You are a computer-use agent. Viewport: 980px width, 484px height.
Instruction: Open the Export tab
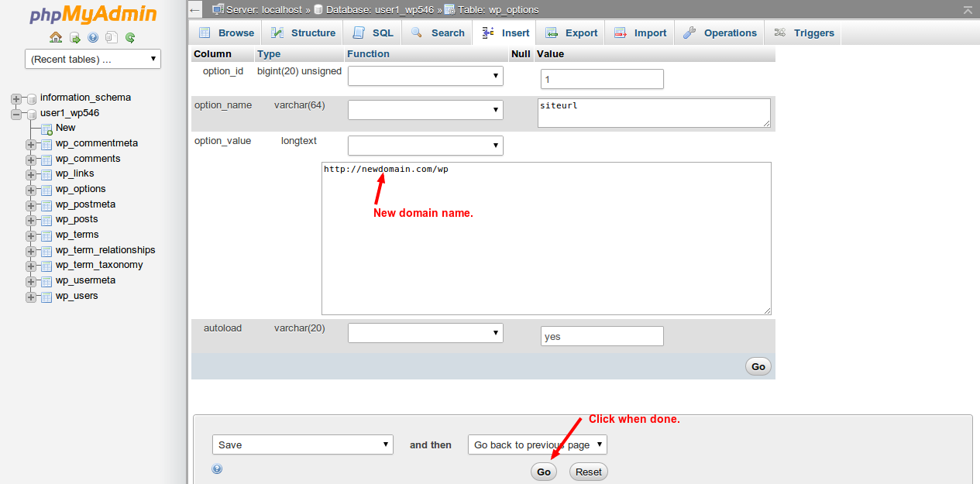[x=572, y=33]
